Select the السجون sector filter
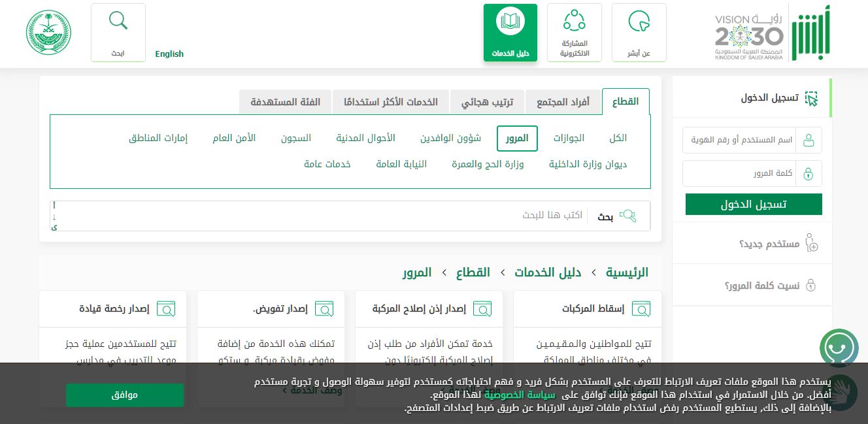The width and height of the screenshot is (868, 424). click(x=295, y=138)
